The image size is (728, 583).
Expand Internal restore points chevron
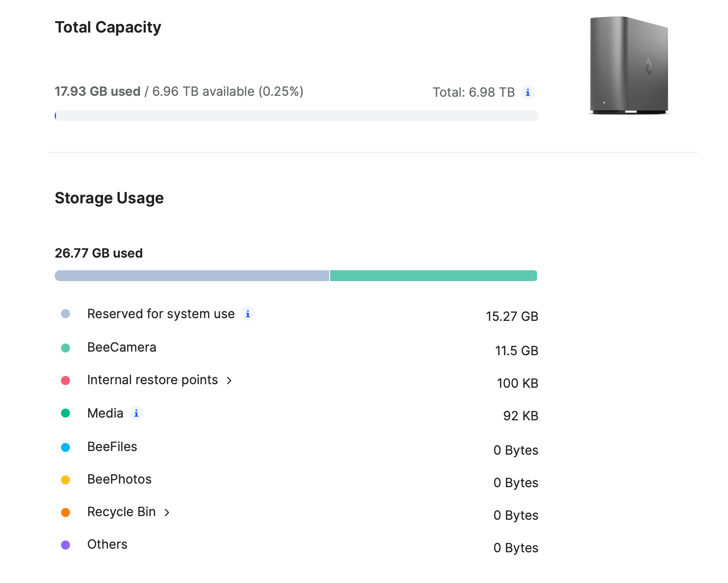click(229, 381)
